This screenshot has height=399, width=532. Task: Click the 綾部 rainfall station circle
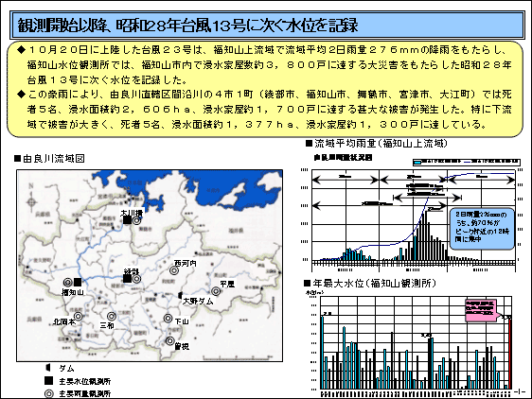coord(136,279)
